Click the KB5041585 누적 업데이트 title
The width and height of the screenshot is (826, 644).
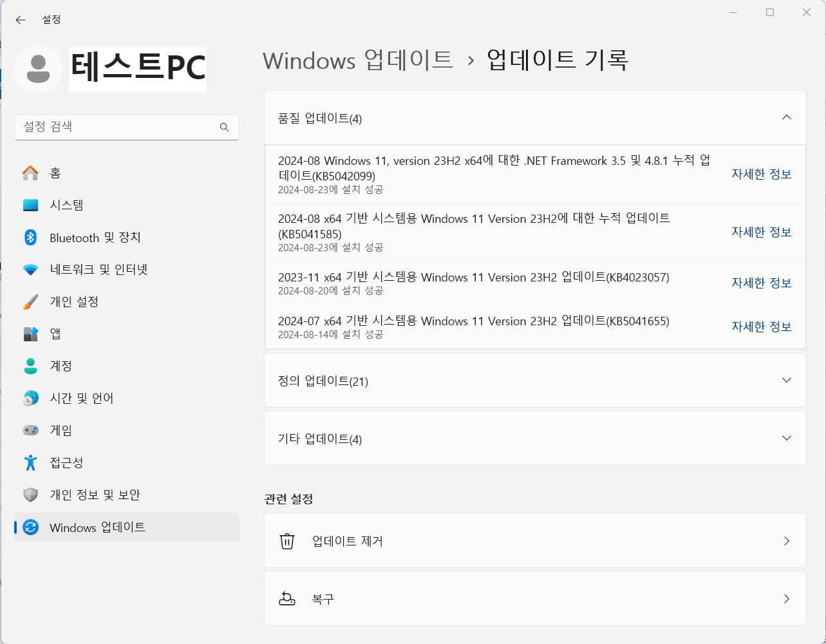(x=474, y=226)
